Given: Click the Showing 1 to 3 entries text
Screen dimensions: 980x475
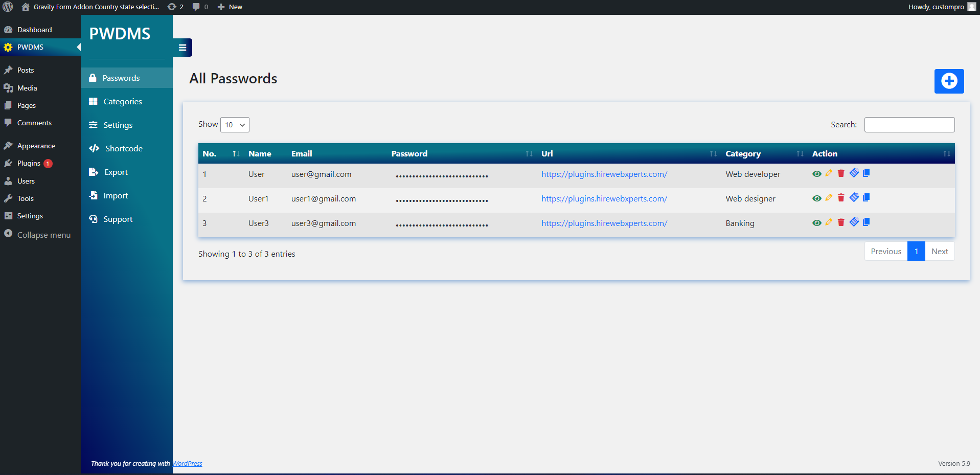Looking at the screenshot, I should coord(247,254).
